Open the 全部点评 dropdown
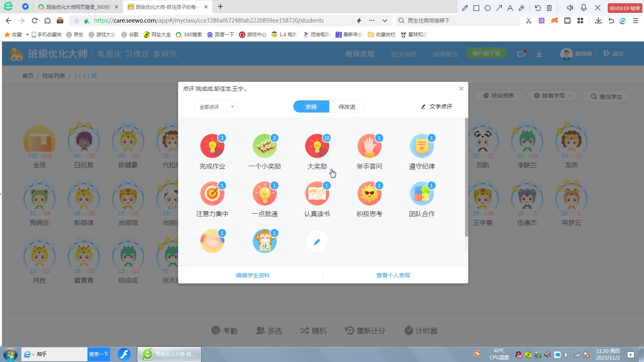Viewport: 644px width, 362px height. tap(216, 107)
